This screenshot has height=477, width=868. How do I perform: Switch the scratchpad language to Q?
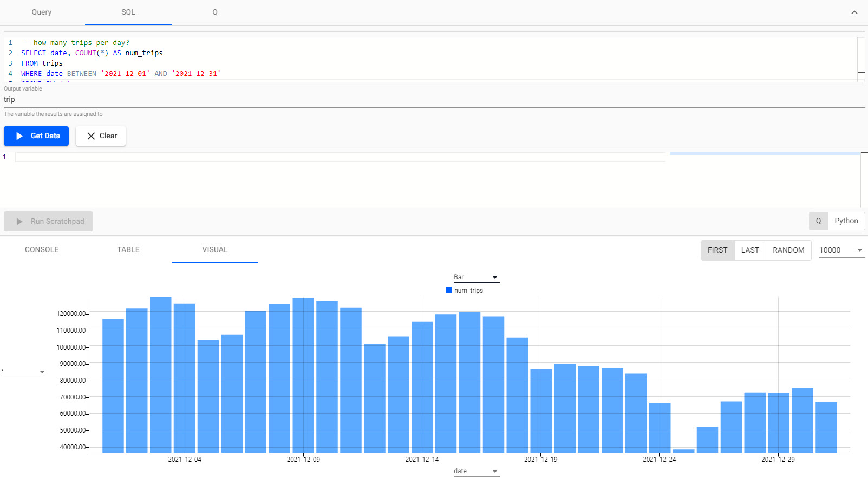tap(818, 221)
